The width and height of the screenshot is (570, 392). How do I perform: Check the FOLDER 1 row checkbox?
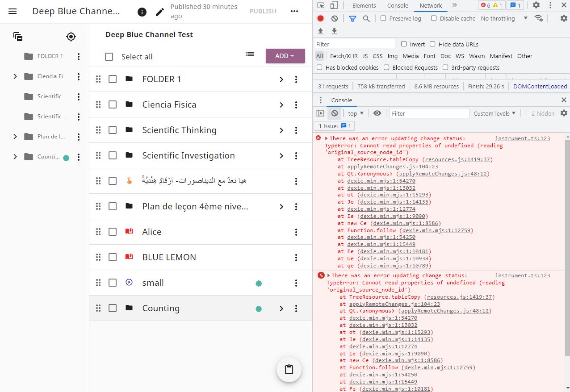[x=113, y=79]
